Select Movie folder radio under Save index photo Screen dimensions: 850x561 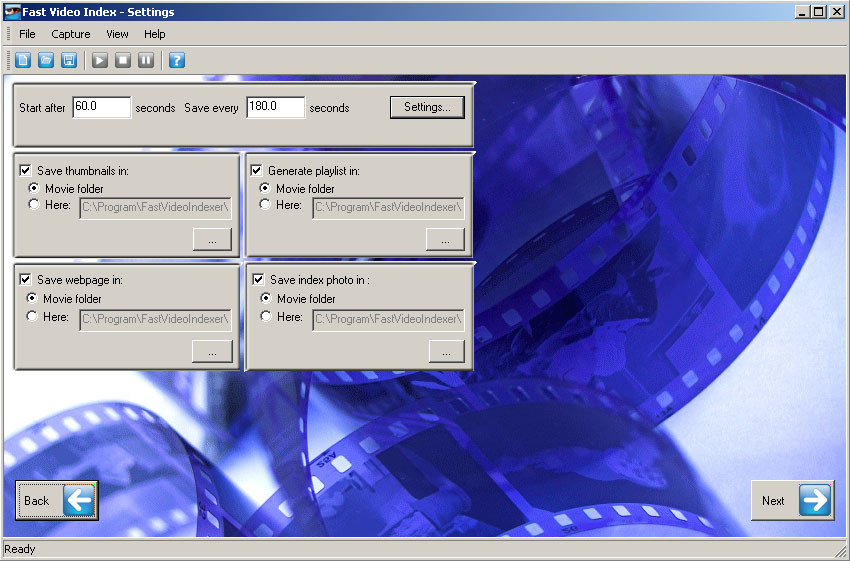pyautogui.click(x=266, y=298)
